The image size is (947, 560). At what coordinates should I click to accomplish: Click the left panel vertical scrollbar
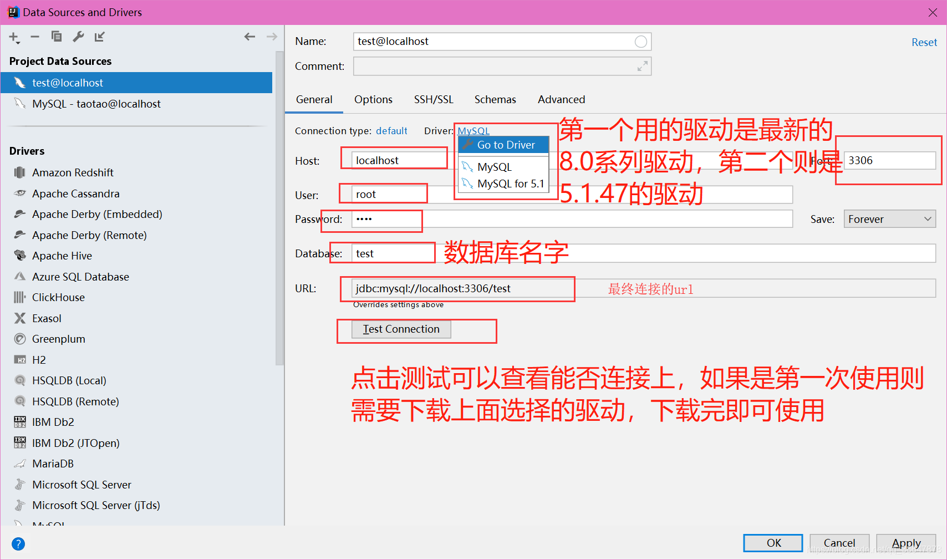pyautogui.click(x=279, y=208)
